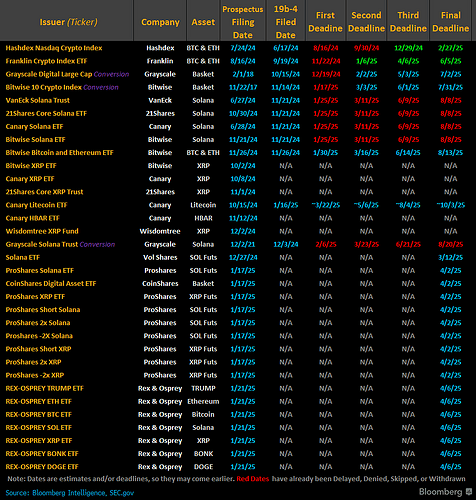
Task: Select the VanEck Solana Trust issuer
Action: click(x=38, y=100)
